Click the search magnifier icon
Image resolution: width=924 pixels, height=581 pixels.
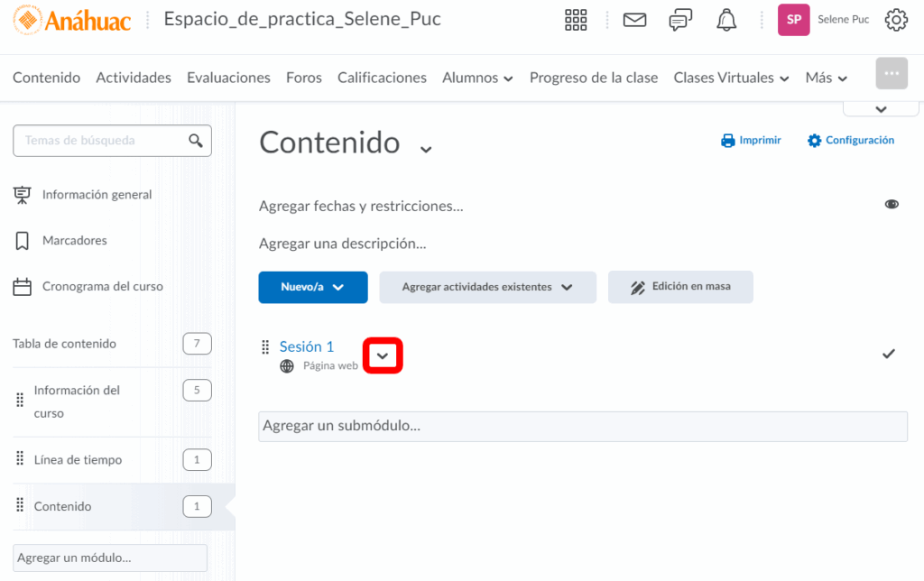(x=195, y=141)
